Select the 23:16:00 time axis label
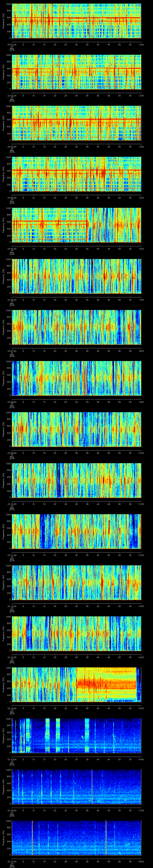The height and width of the screenshot is (868, 153). (12, 810)
